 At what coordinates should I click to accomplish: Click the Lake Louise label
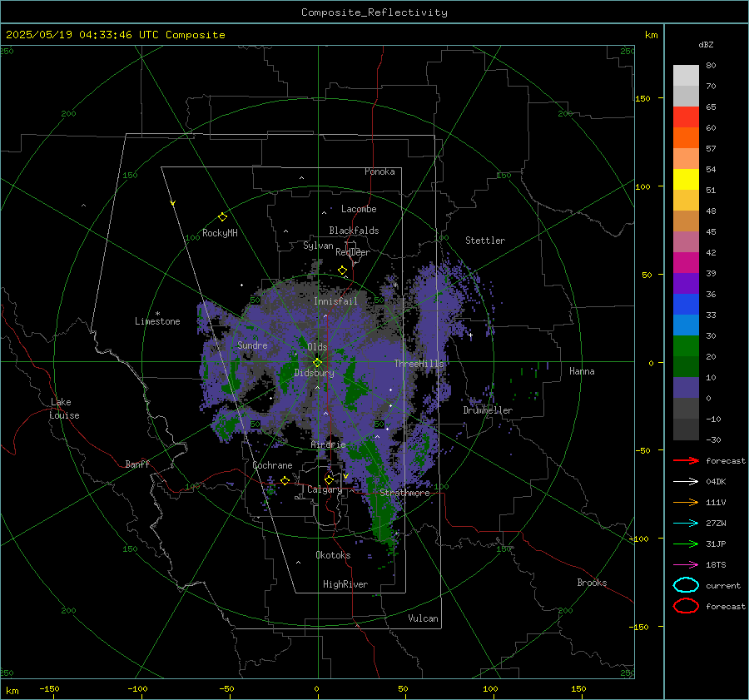click(x=65, y=409)
